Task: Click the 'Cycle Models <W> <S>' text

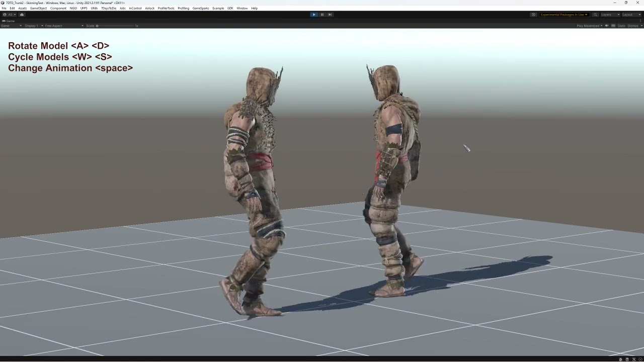Action: pyautogui.click(x=60, y=57)
